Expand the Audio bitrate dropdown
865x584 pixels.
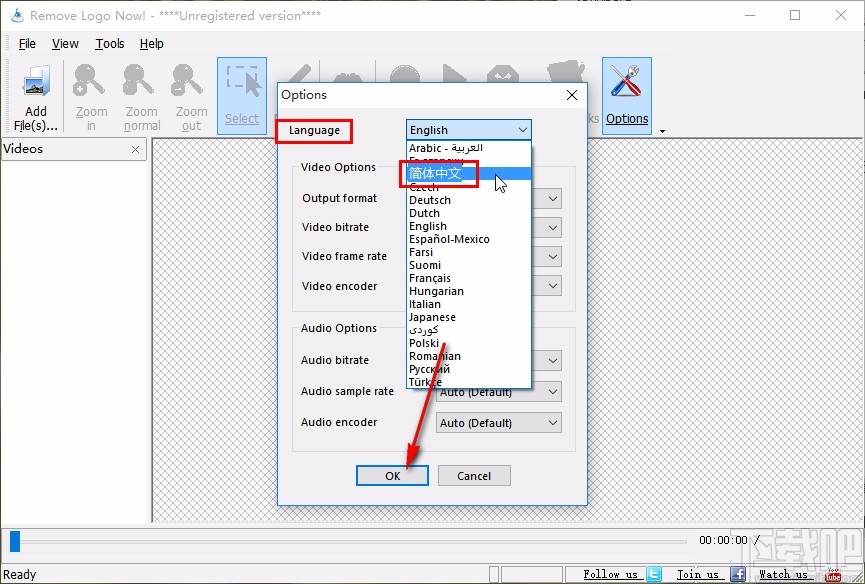point(553,361)
